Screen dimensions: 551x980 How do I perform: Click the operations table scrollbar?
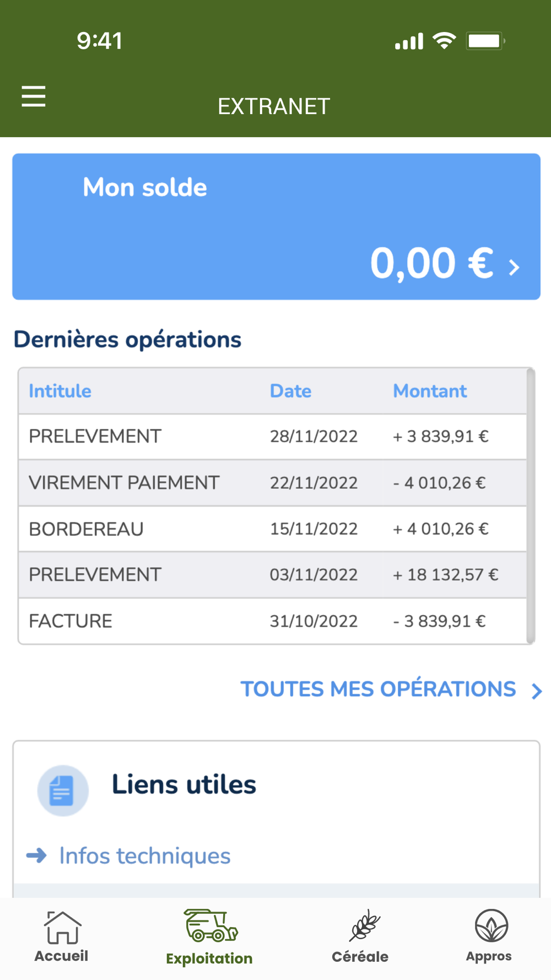tap(531, 505)
